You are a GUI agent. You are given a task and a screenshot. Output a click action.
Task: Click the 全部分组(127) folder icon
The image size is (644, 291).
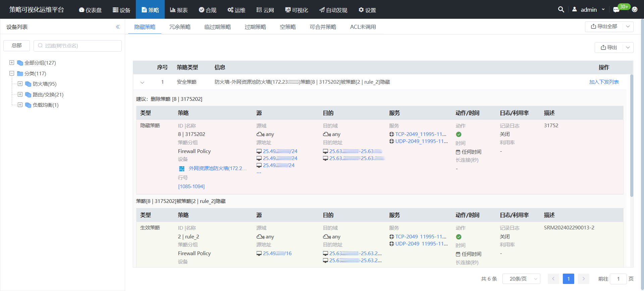pos(20,63)
